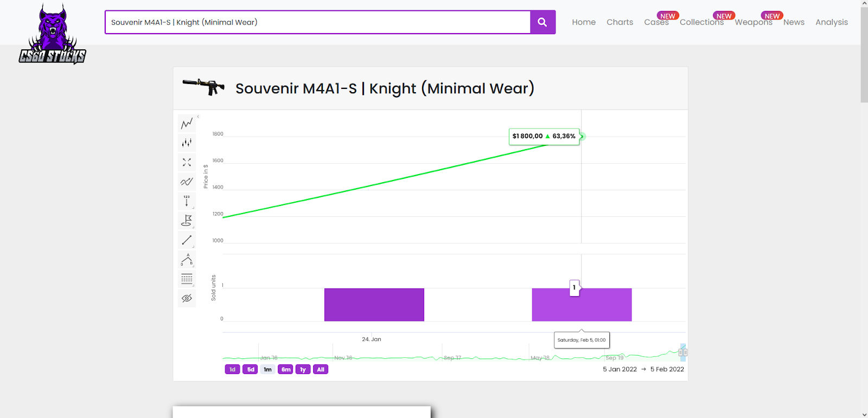Open the indicators comparison tool
The image size is (868, 418).
coord(187,182)
